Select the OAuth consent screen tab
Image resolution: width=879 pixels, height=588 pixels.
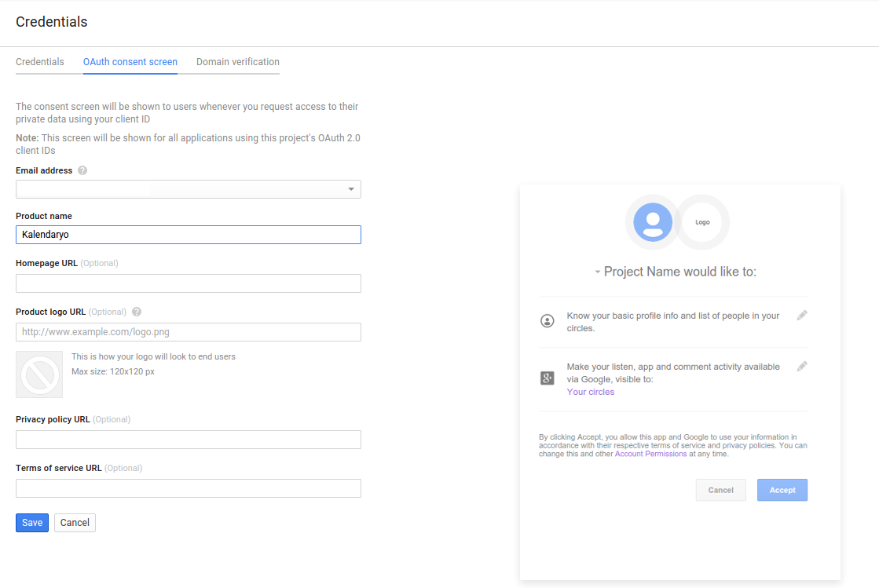coord(130,61)
